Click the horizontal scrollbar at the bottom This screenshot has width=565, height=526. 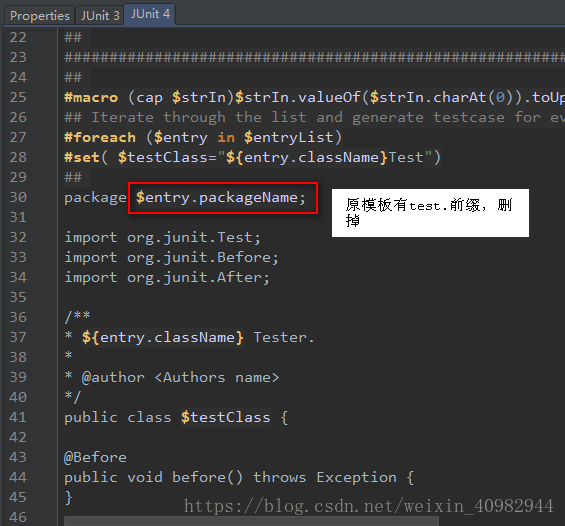[252, 521]
